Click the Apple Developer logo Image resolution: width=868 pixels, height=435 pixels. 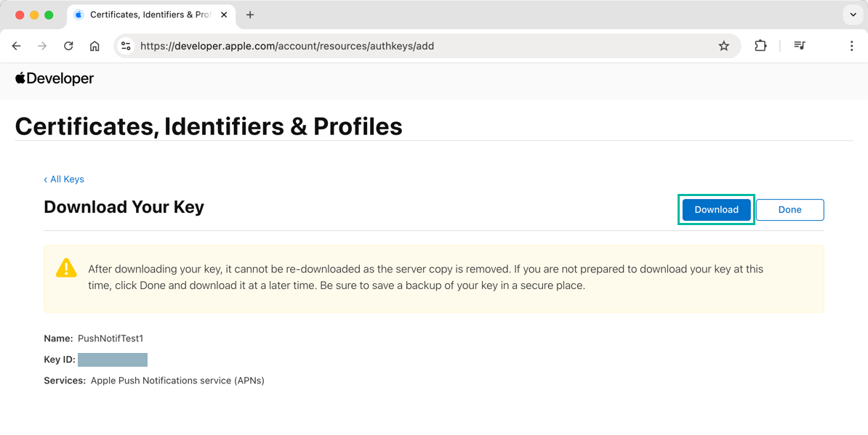pos(55,78)
